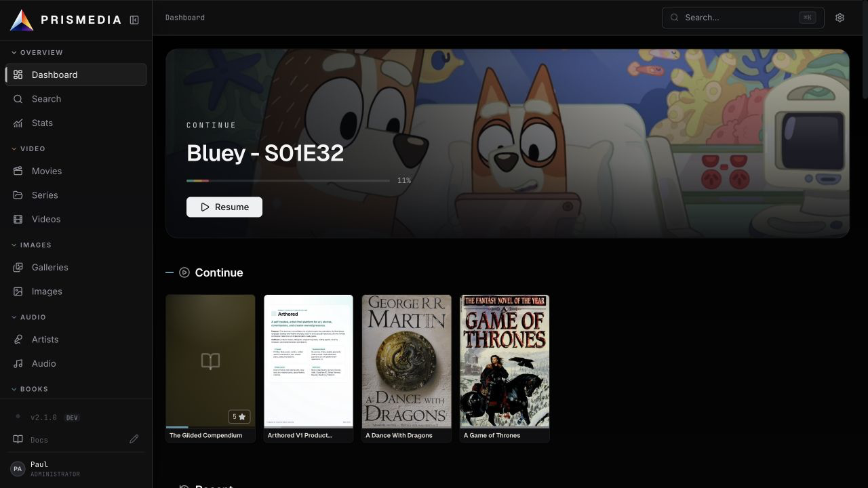Click the Series folder icon

point(18,195)
